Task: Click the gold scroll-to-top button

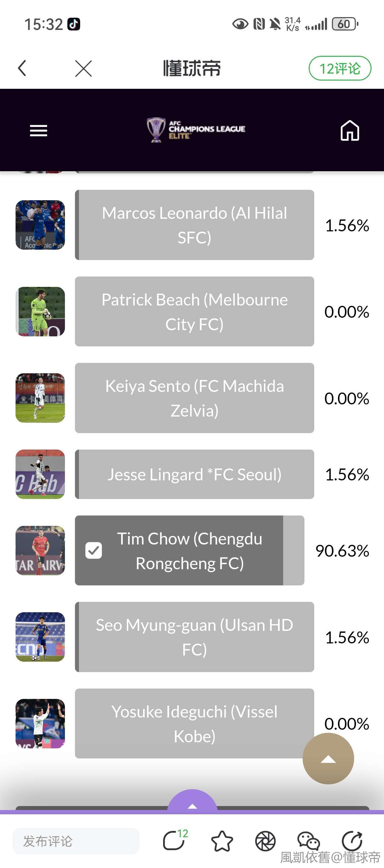Action: pos(328,758)
